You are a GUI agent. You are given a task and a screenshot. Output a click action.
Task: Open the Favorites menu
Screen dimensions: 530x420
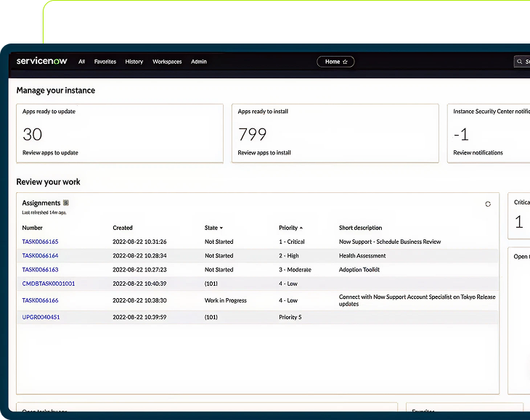coord(105,62)
